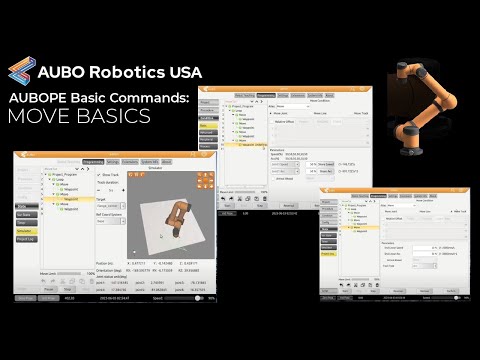The width and height of the screenshot is (480, 360).
Task: Click right arrow view button in simulator
Action: (211, 181)
